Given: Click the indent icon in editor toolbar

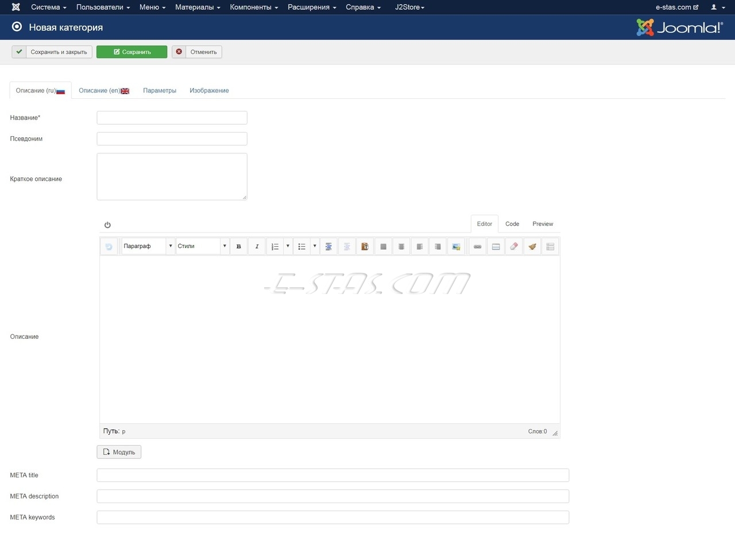Looking at the screenshot, I should click(x=328, y=246).
